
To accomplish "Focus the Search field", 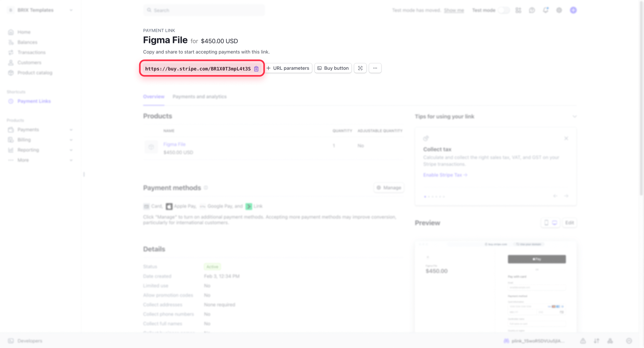I will pos(204,10).
